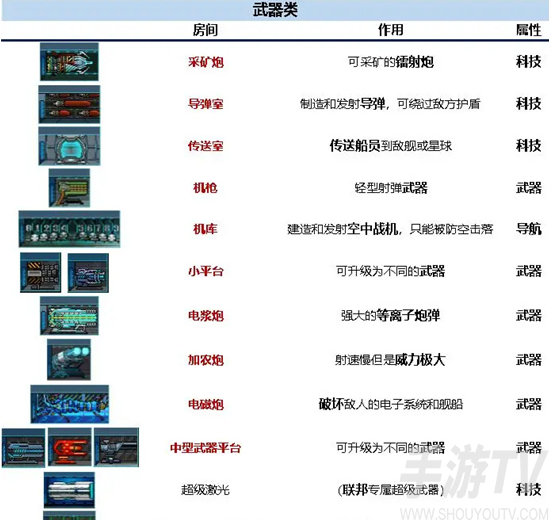The width and height of the screenshot is (549, 520).
Task: Click description 强大的等离子炮弹
Action: (x=391, y=316)
